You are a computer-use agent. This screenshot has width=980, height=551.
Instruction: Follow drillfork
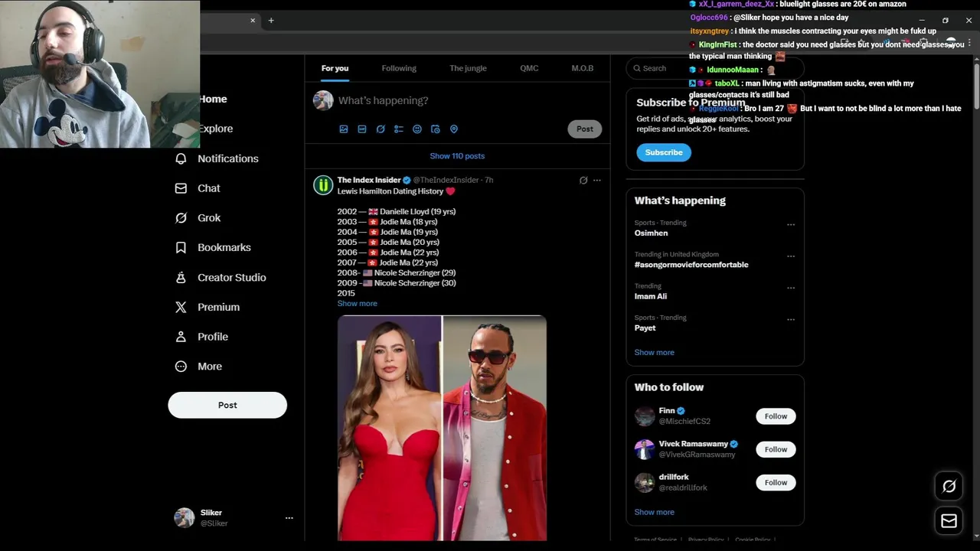tap(776, 482)
